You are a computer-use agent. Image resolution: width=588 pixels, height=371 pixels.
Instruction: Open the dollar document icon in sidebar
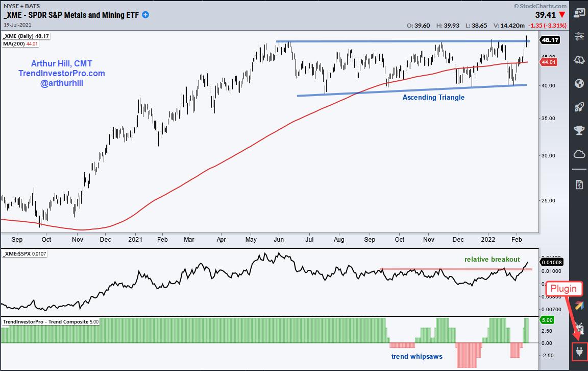(x=579, y=183)
